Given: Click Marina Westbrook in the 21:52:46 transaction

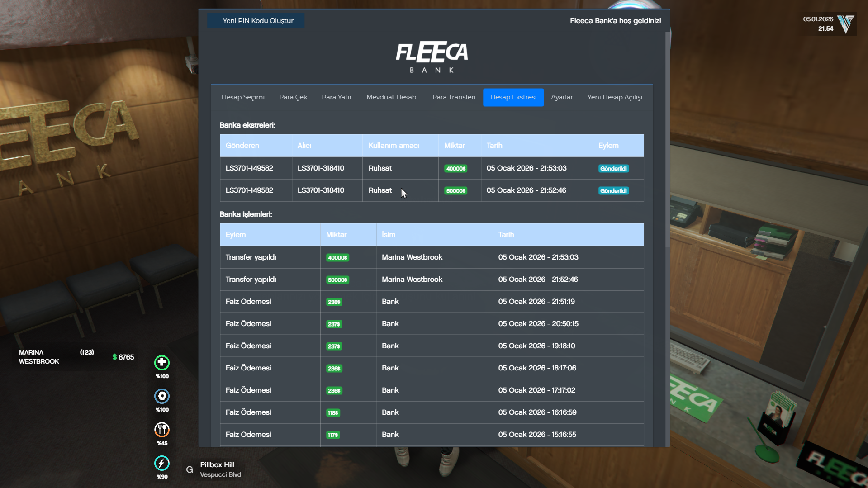Looking at the screenshot, I should point(412,279).
